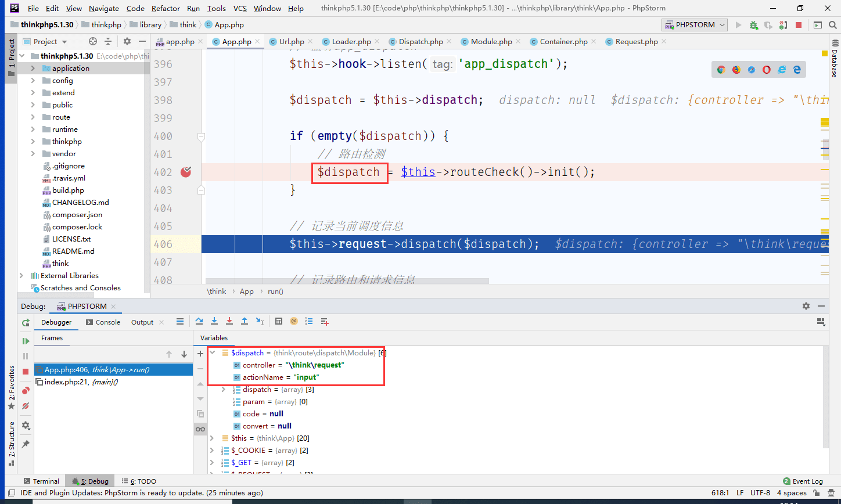Open page in Chrome browser icon

[721, 70]
